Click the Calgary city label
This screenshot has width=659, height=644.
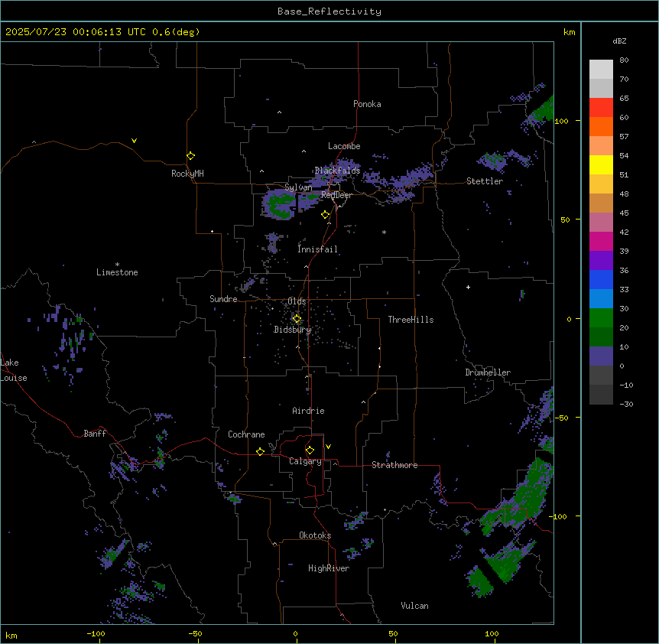click(305, 461)
